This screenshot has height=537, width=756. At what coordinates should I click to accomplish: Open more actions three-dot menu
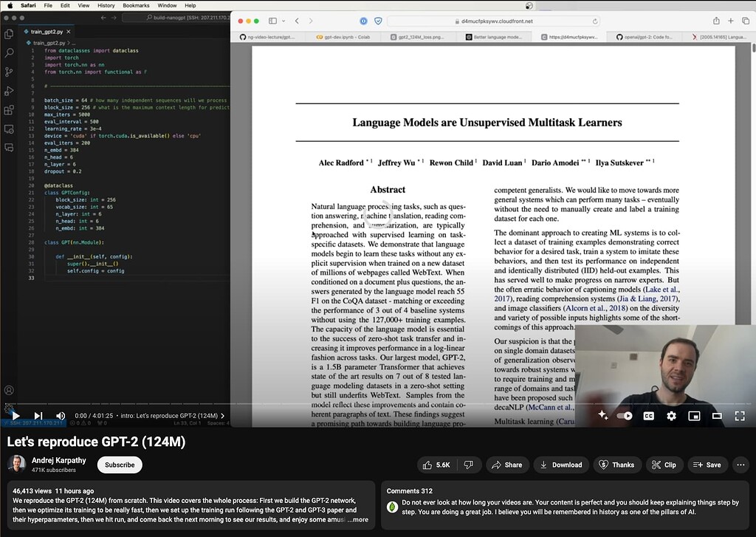tap(740, 465)
